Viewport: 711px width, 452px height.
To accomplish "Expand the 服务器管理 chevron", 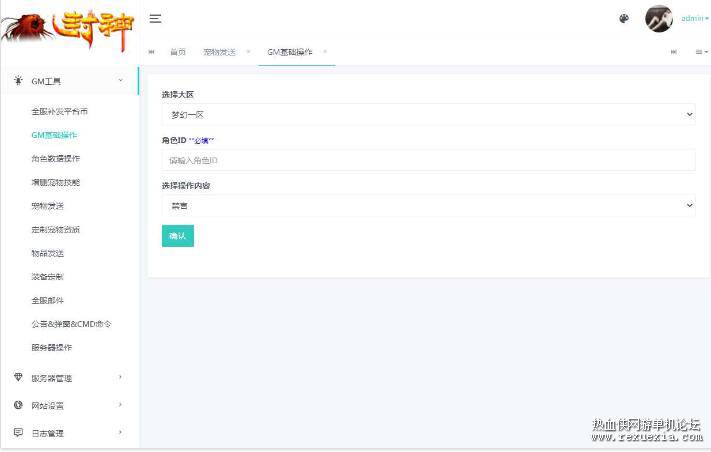I will [x=120, y=377].
